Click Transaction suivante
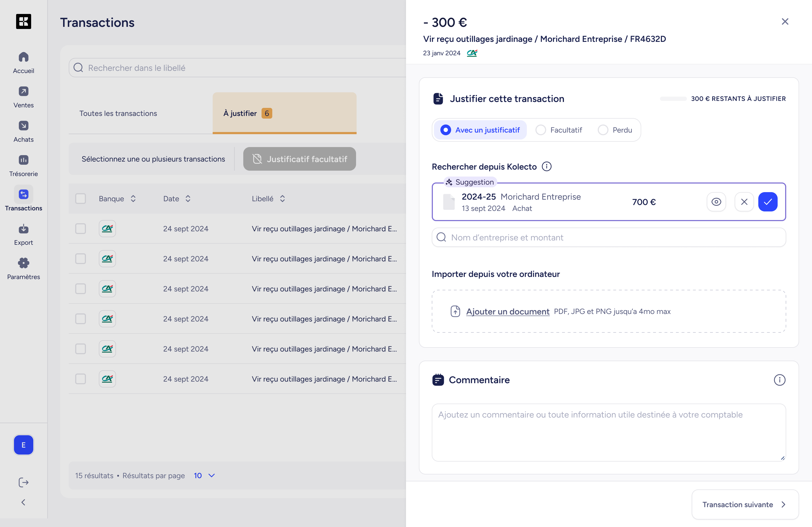The image size is (812, 527). pyautogui.click(x=745, y=504)
